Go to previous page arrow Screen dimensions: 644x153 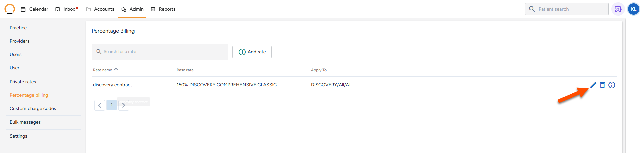click(x=100, y=105)
